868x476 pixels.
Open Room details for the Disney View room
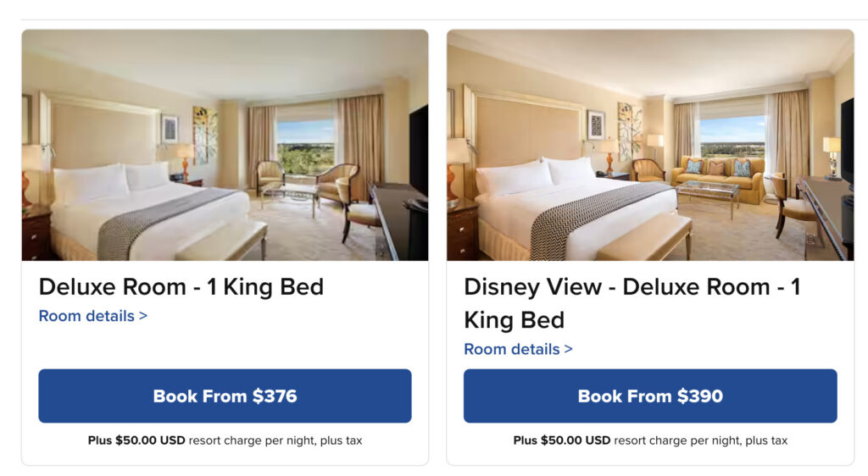click(518, 349)
